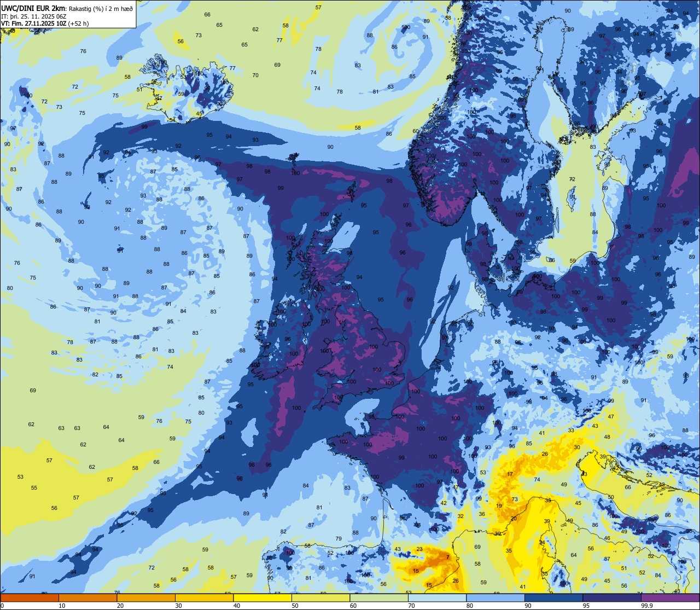This screenshot has width=700, height=610.
Task: Click the legend tick label '99.9'
Action: tap(647, 606)
